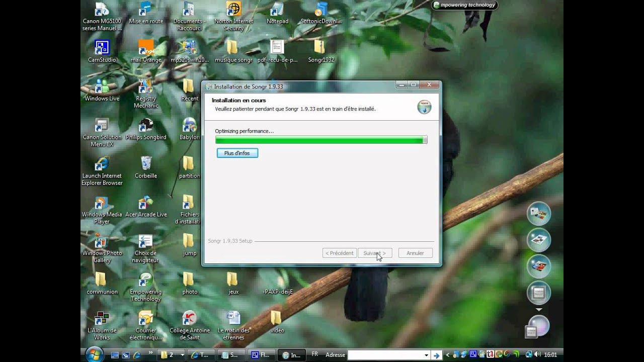Click the first photo sidebar bubble

point(538,214)
